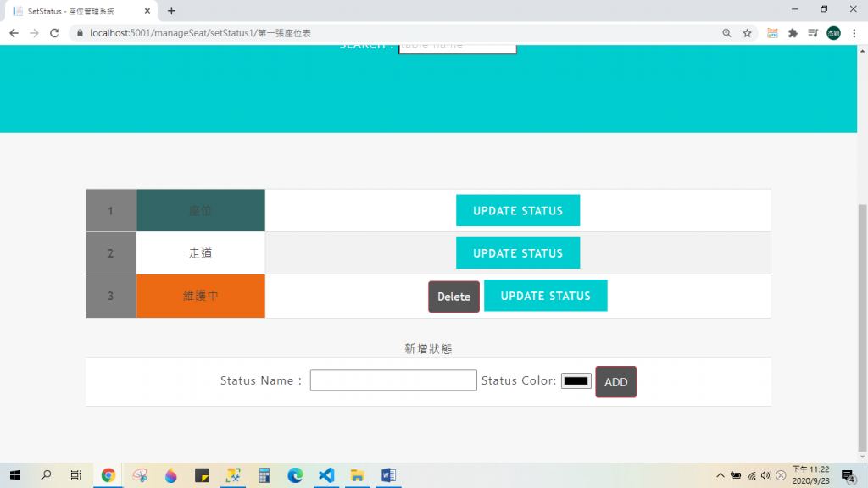Screen dimensions: 868x488
Task: Open the Chrome profile avatar
Action: coord(834,33)
